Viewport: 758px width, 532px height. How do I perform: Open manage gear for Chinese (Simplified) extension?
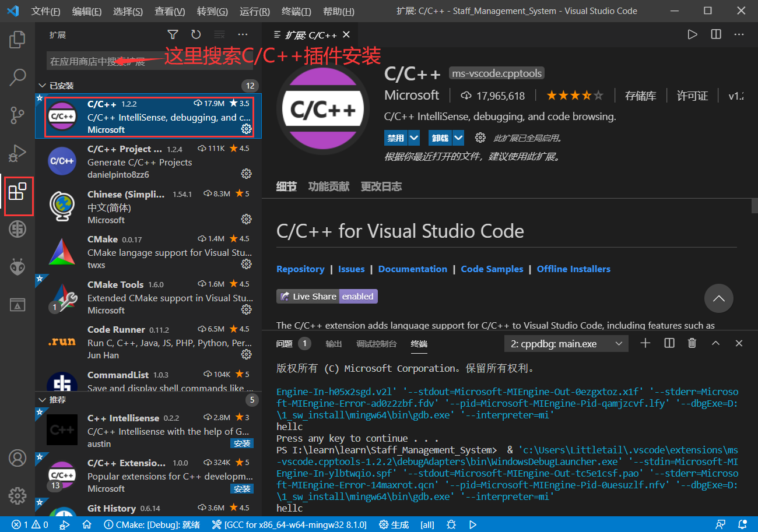click(x=246, y=219)
